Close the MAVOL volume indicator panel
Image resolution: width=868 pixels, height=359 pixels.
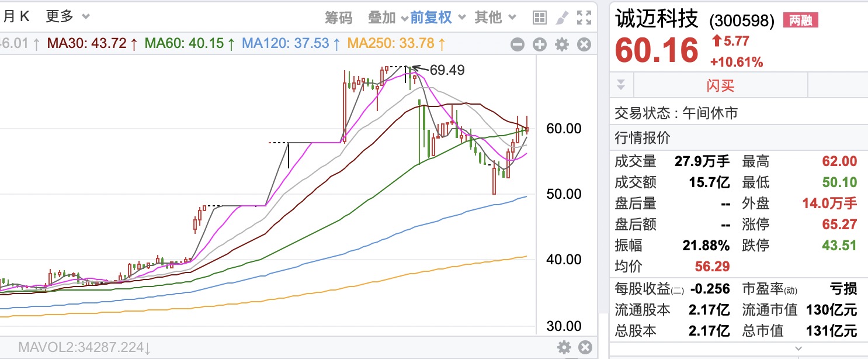point(584,348)
